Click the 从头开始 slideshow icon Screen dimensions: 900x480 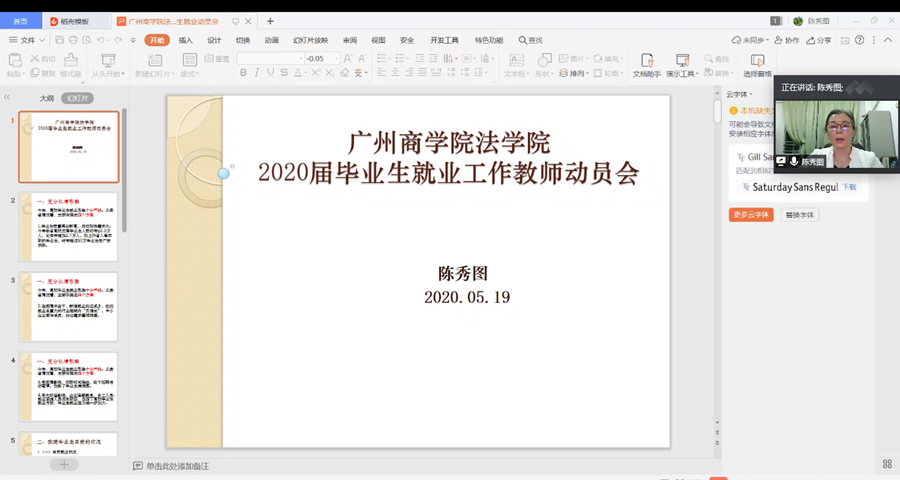(106, 65)
